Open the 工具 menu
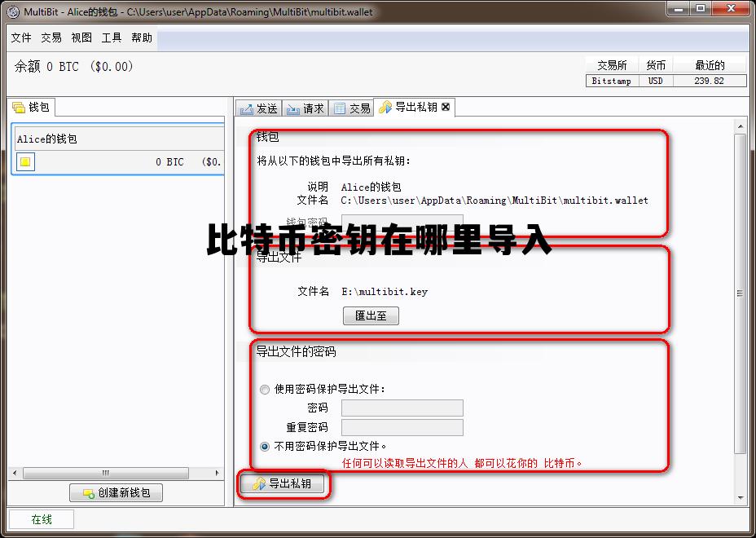Screen dimensions: 756x538 (x=112, y=37)
